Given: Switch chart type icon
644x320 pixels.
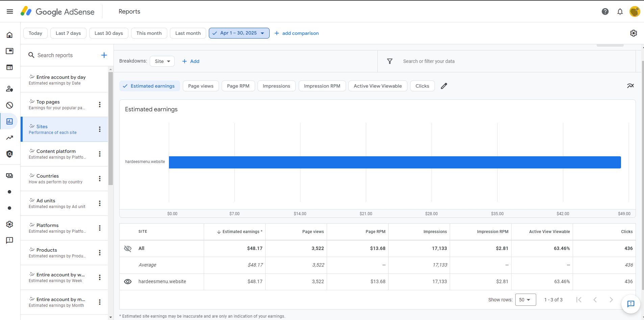Looking at the screenshot, I should [x=630, y=86].
